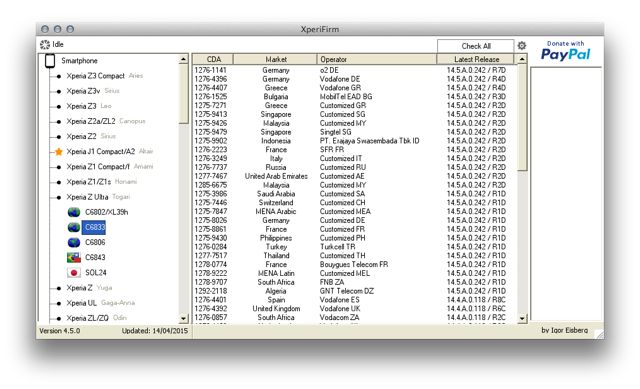Click the Japan flag icon beside SOL24

74,273
